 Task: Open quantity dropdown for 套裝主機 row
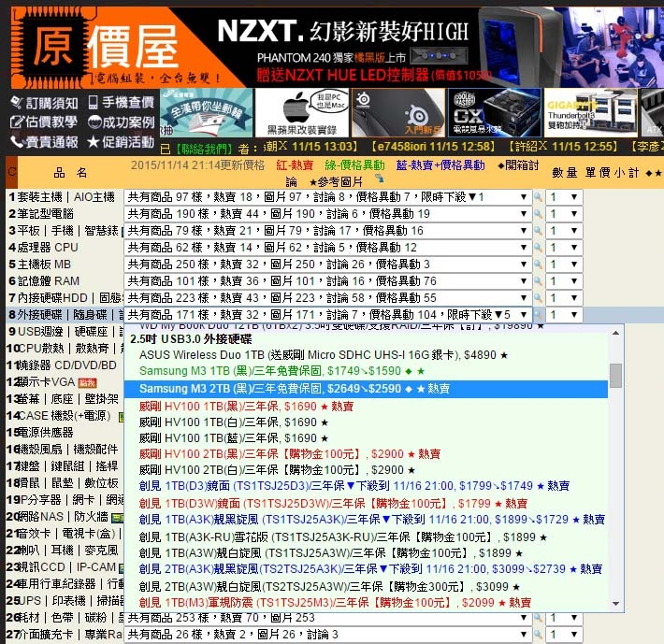click(564, 197)
